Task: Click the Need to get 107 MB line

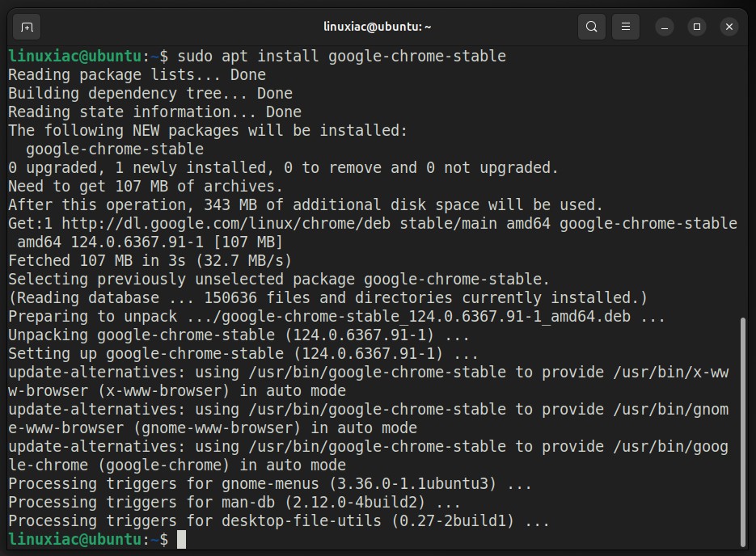Action: point(145,187)
